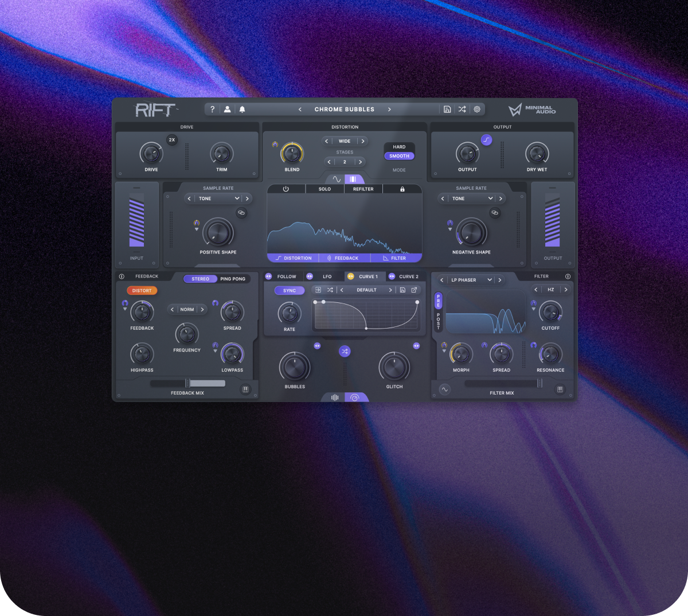688x616 pixels.
Task: Toggle the analyzer power button
Action: pos(286,189)
